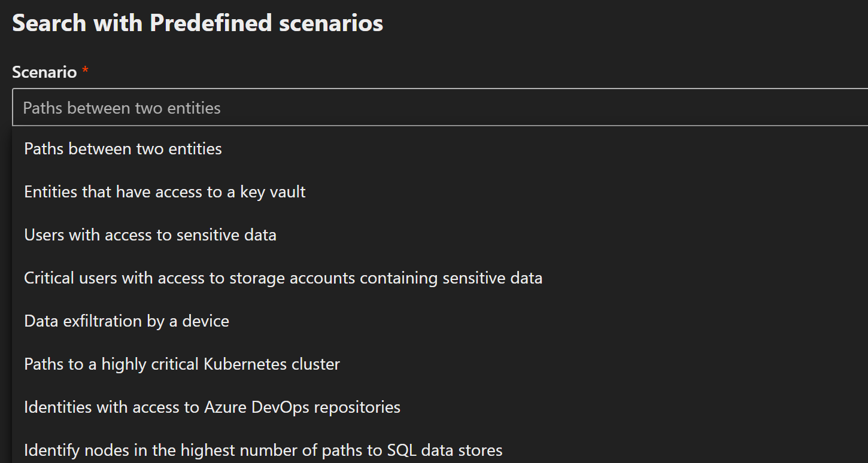
Task: Choose identities with Azure DevOps repositories access
Action: click(x=212, y=407)
